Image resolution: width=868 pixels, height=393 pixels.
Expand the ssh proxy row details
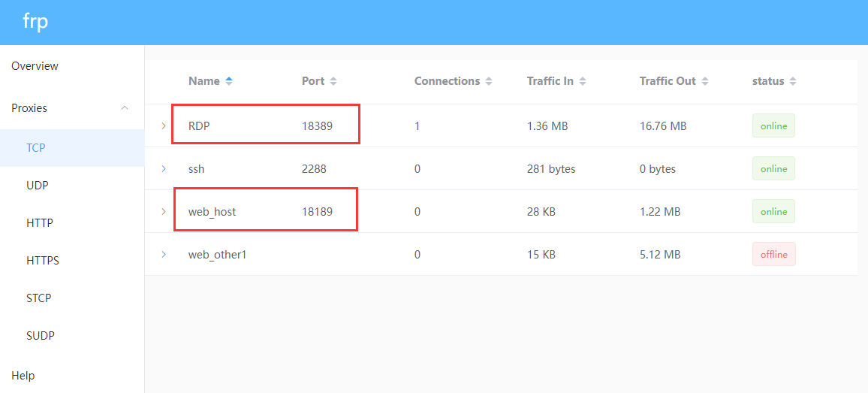click(x=164, y=169)
